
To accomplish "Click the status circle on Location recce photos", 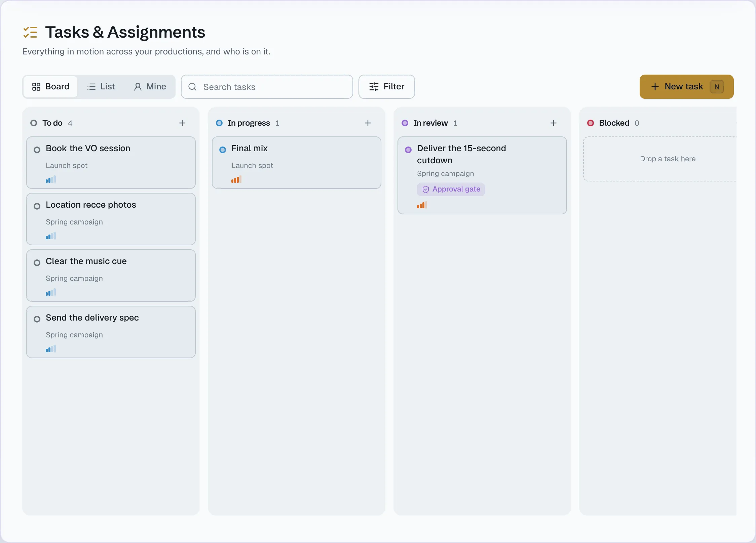I will pyautogui.click(x=37, y=206).
